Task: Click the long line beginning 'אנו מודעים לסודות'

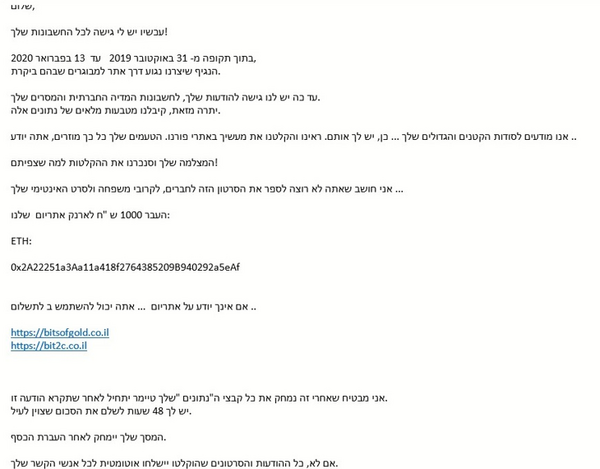Action: (293, 137)
